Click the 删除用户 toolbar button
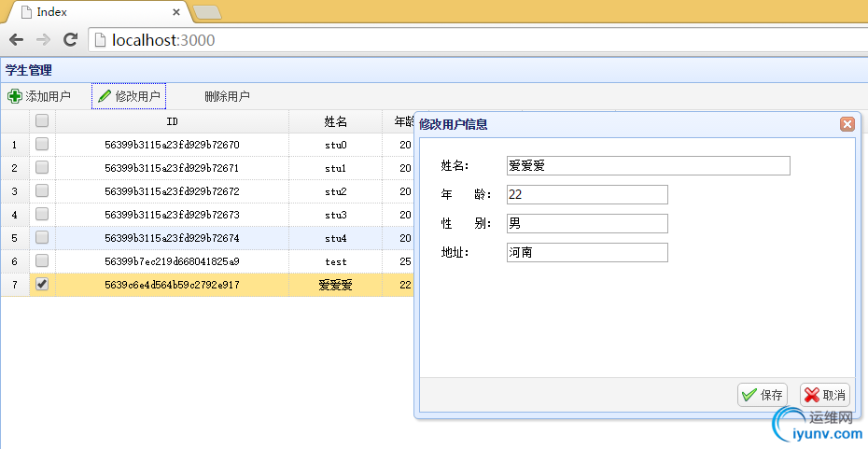Screen dimensions: 868x449 [227, 96]
